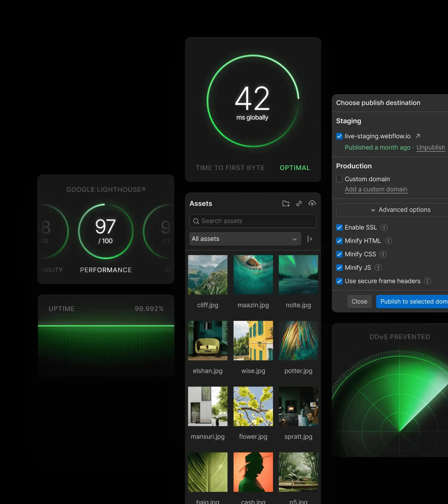This screenshot has width=448, height=504.
Task: Click the new folder icon in Assets
Action: (x=286, y=203)
